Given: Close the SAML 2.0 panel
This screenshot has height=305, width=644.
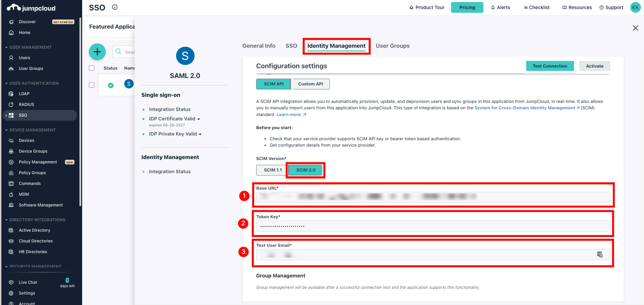Looking at the screenshot, I should pyautogui.click(x=636, y=28).
